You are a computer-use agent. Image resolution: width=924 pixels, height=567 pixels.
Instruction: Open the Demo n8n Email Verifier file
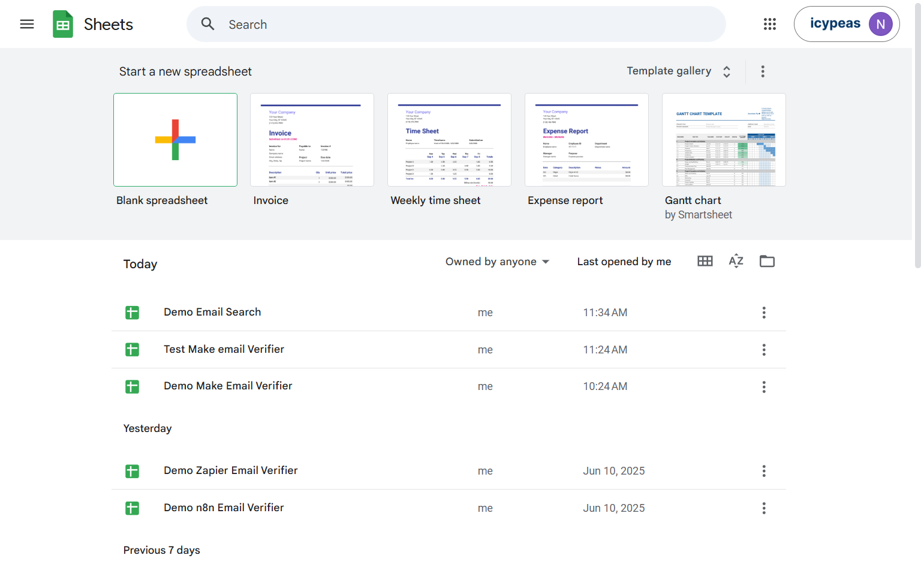[x=449, y=508]
